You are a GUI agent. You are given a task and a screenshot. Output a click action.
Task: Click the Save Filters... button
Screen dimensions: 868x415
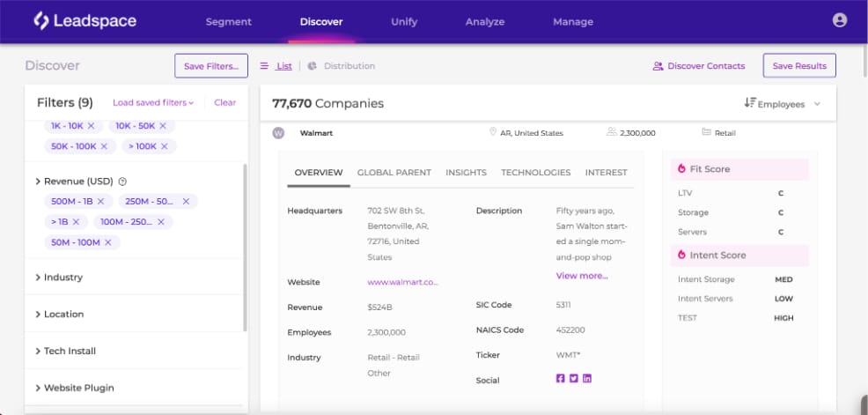[x=211, y=66]
